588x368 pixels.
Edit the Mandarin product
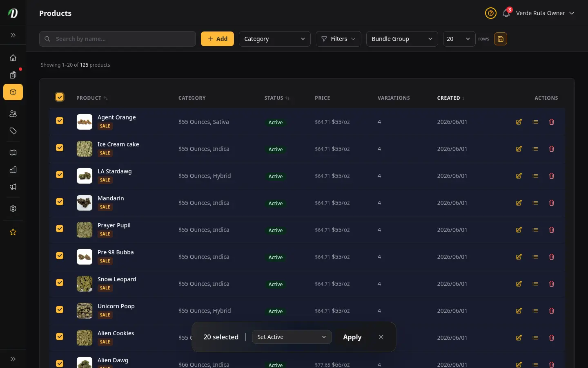(x=519, y=203)
